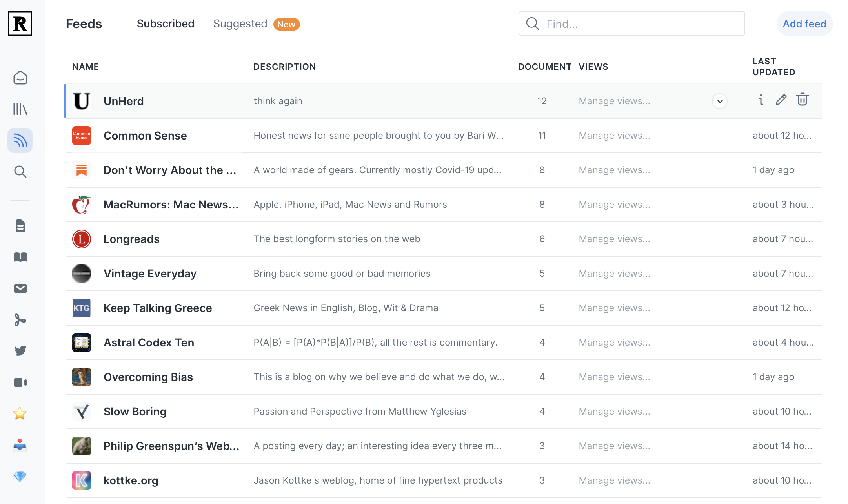Open the Home icon in sidebar

[20, 78]
